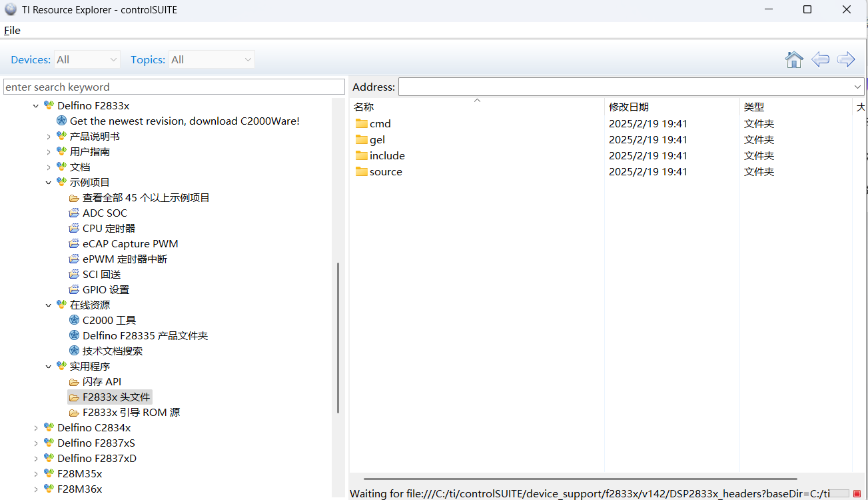
Task: Click the CCS project icon for ePWM 定时器中断
Action: coord(74,259)
